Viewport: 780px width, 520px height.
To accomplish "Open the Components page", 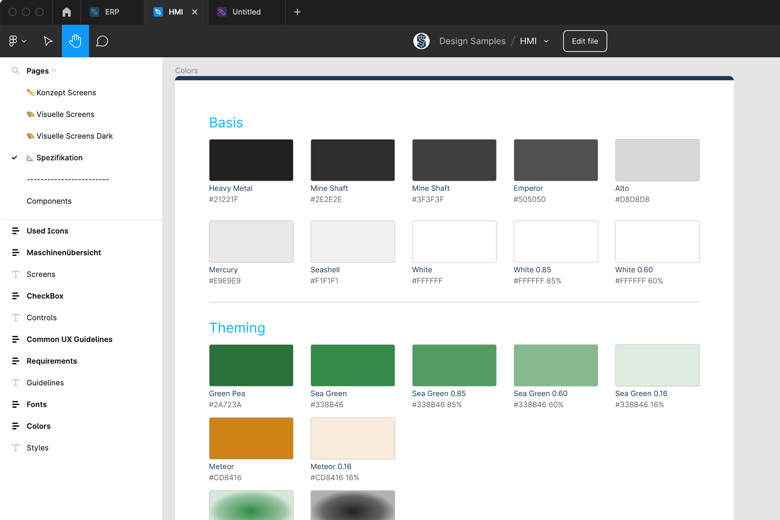I will coord(49,201).
